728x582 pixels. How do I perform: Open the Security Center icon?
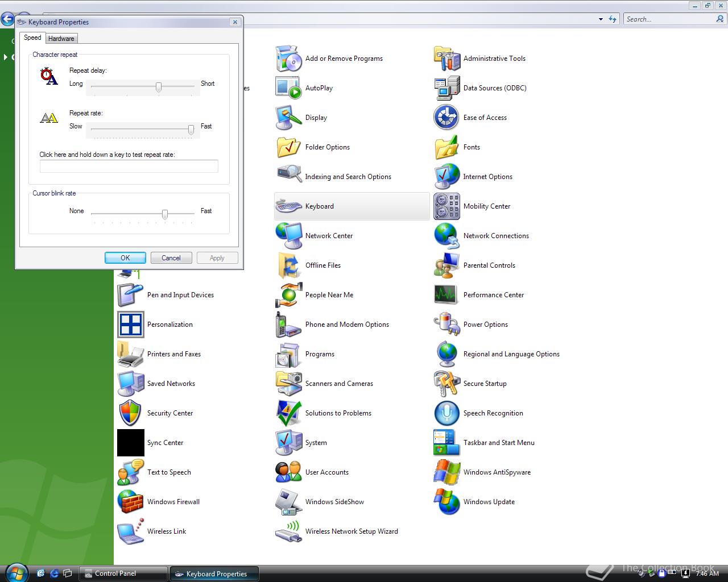click(x=130, y=413)
